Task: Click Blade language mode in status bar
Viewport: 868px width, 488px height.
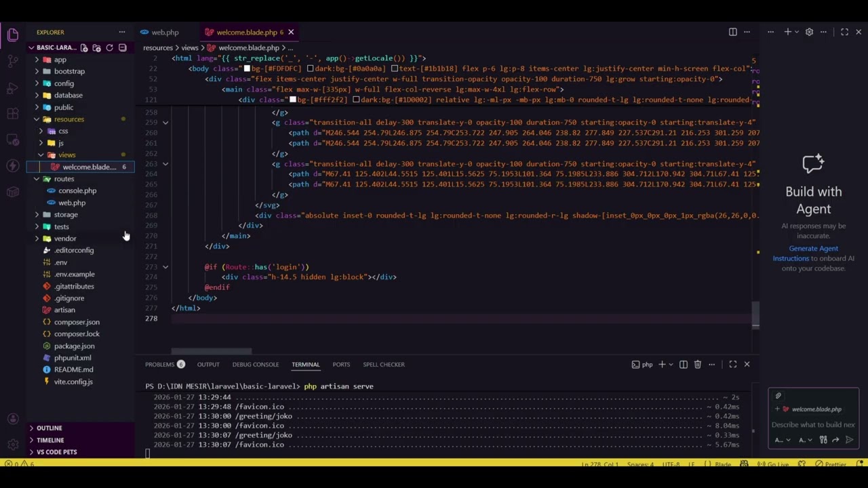Action: point(723,464)
